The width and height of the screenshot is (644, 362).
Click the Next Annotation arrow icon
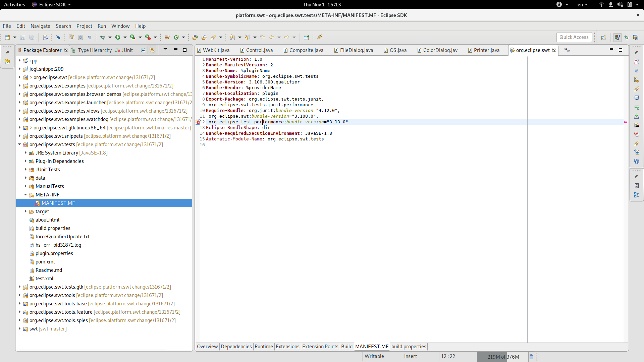click(x=232, y=37)
